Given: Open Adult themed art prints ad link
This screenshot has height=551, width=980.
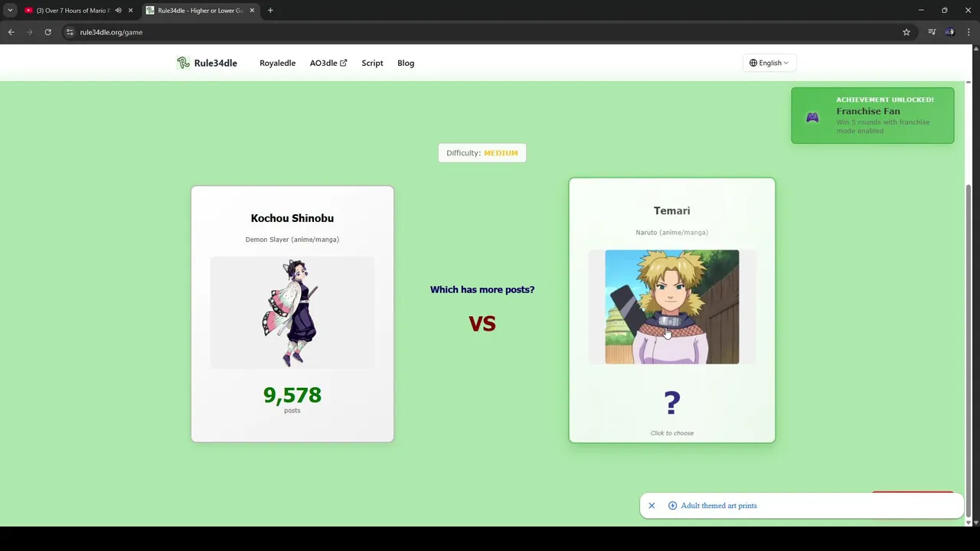Looking at the screenshot, I should [718, 506].
